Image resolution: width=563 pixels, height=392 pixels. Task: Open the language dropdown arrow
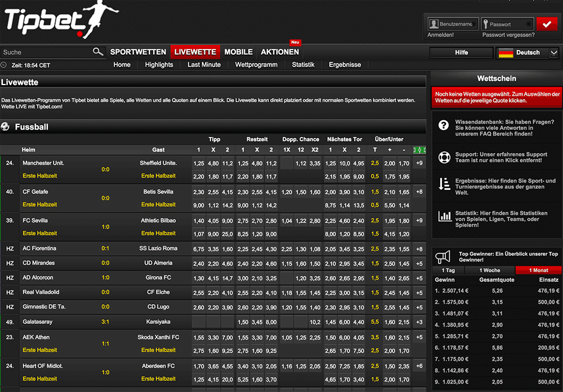[554, 53]
